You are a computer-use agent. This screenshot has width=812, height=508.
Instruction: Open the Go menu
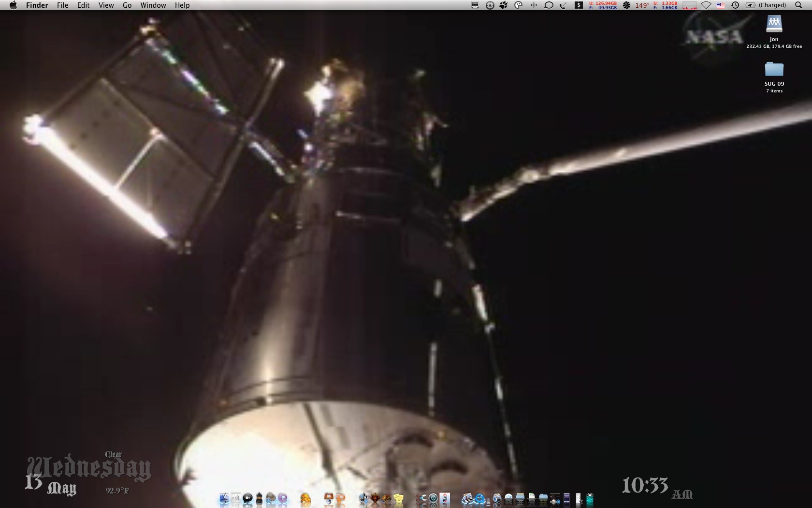point(127,5)
